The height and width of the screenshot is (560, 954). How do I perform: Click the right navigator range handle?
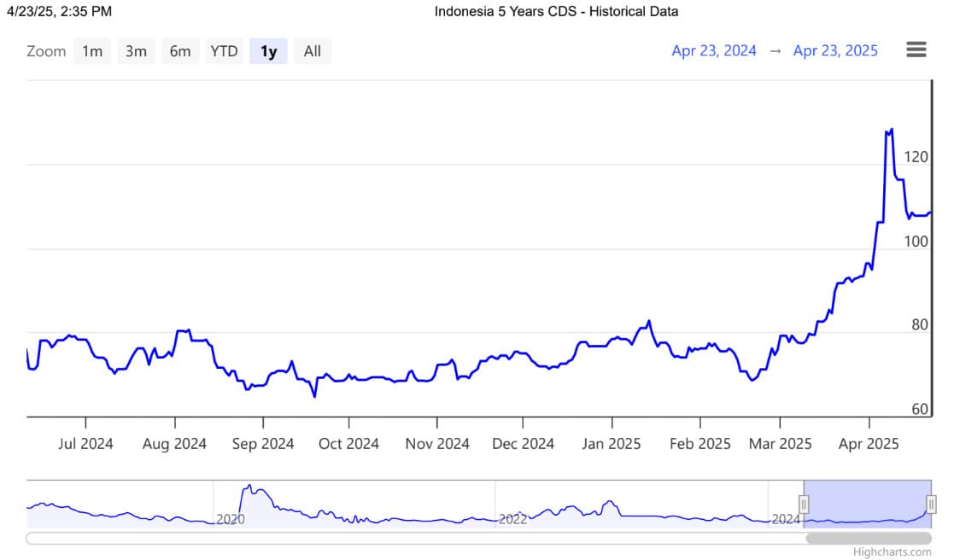(931, 505)
